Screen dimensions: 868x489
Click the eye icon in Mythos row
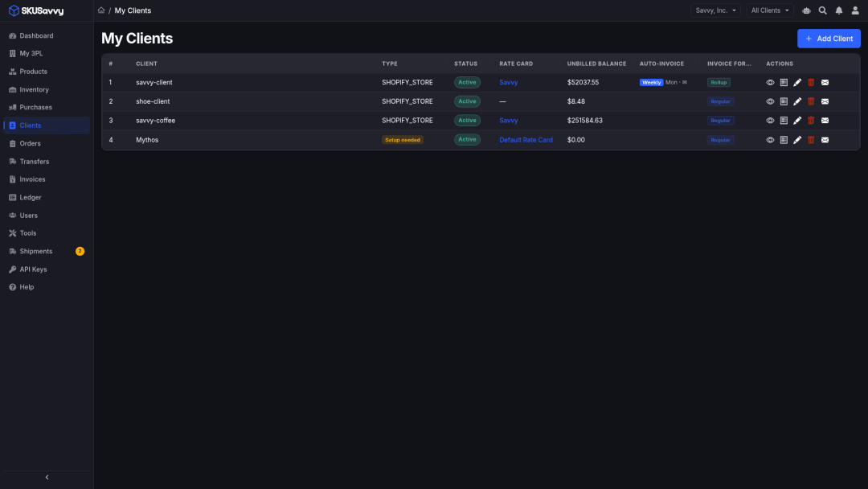770,140
